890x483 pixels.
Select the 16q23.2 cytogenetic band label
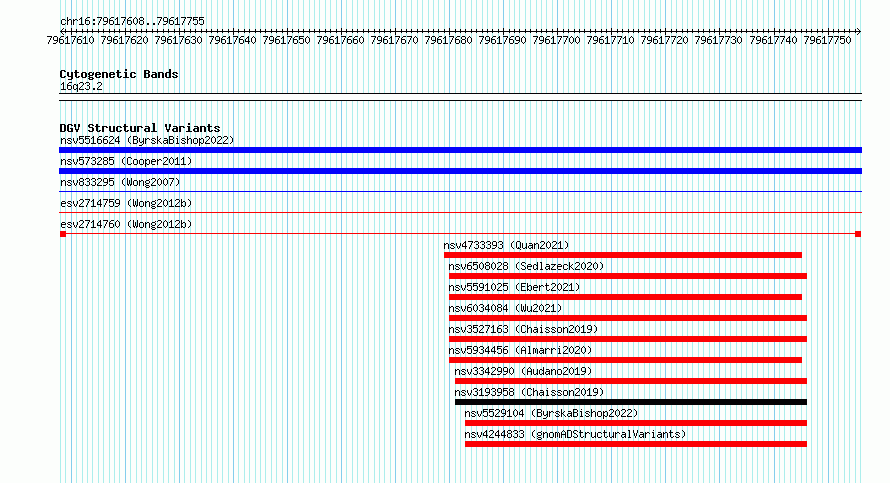[x=81, y=86]
